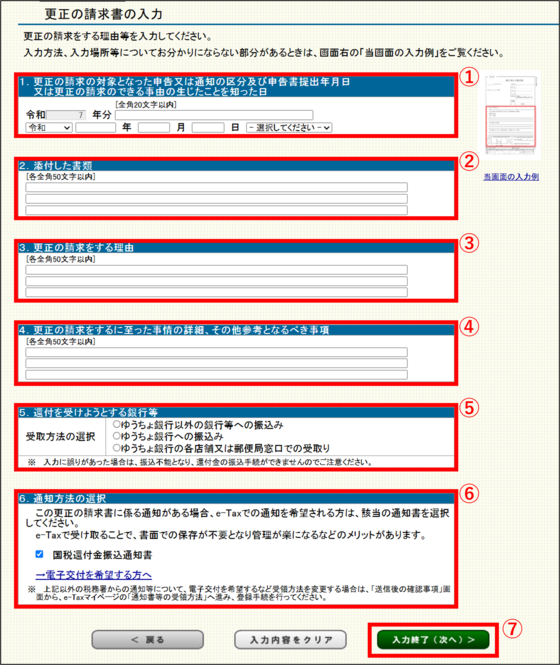Focus second line of 更正の請求をする理由

(x=216, y=281)
